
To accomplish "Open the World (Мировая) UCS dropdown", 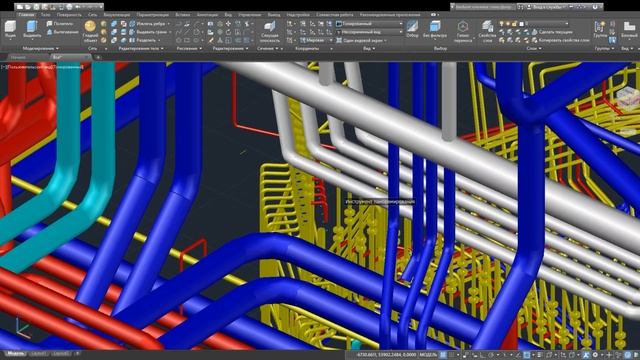I will click(x=315, y=40).
